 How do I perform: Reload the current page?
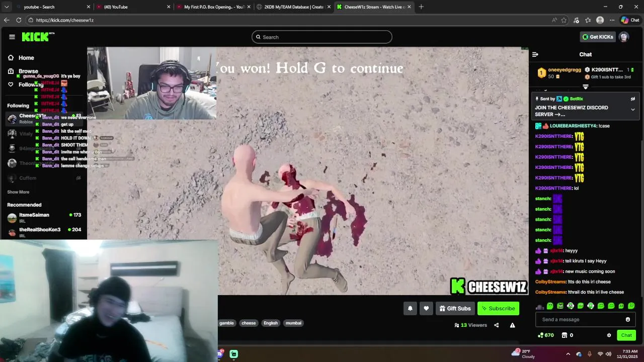pos(19,20)
